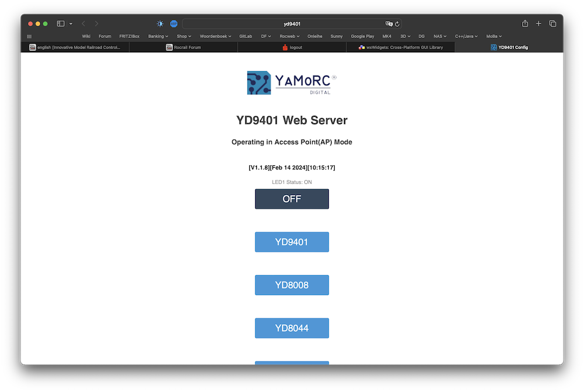
Task: Expand the 3D bookmarks folder
Action: tap(405, 36)
